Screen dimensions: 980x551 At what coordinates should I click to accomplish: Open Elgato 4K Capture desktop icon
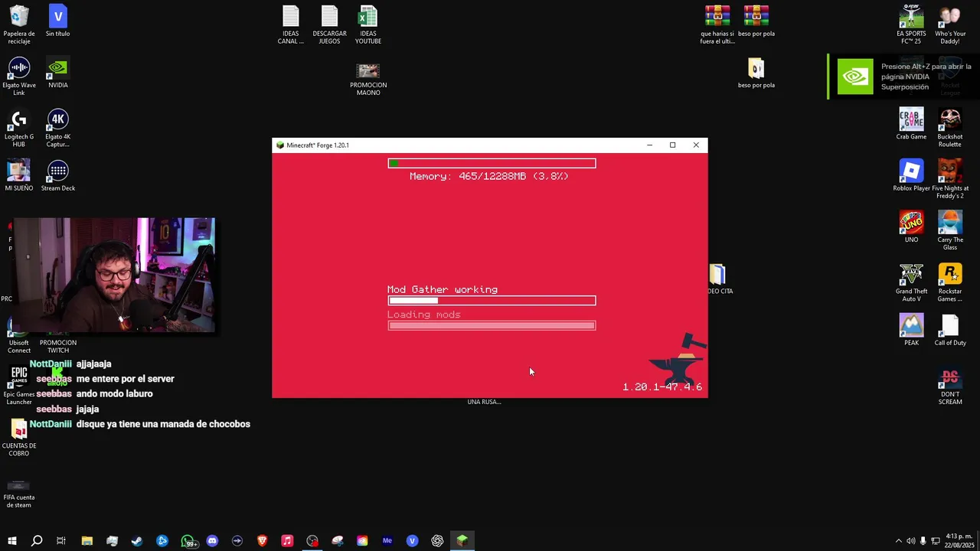click(x=58, y=128)
